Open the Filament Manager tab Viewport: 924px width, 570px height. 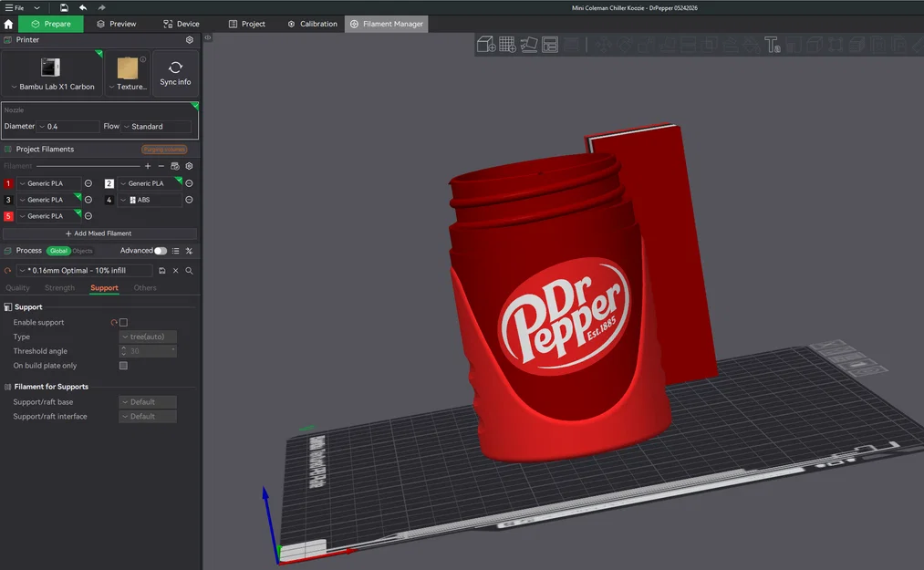387,24
